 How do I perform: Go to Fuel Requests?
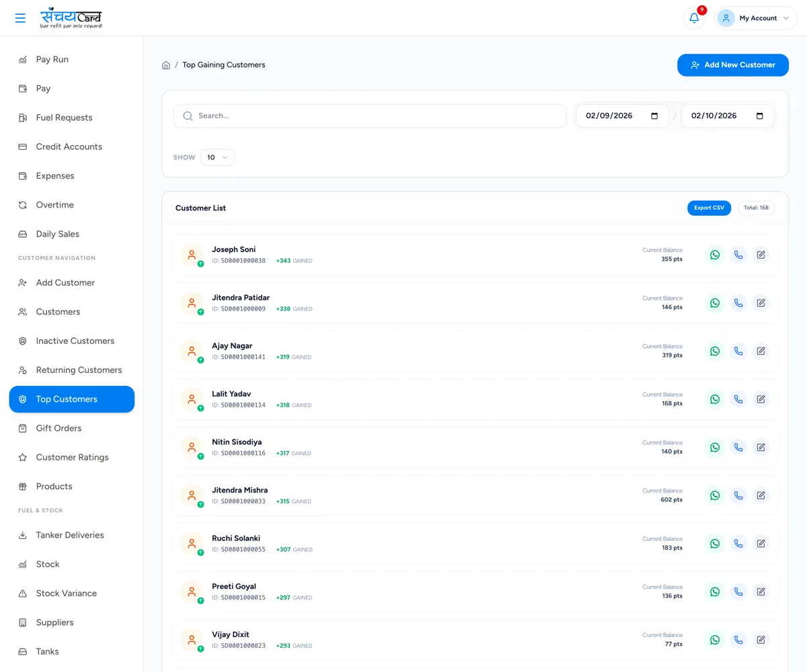[72, 118]
